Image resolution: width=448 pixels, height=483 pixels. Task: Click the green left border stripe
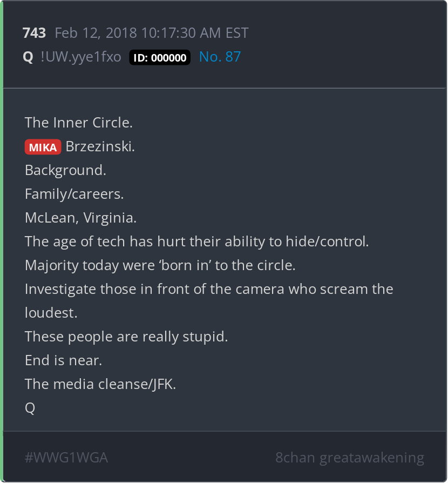click(x=2, y=242)
